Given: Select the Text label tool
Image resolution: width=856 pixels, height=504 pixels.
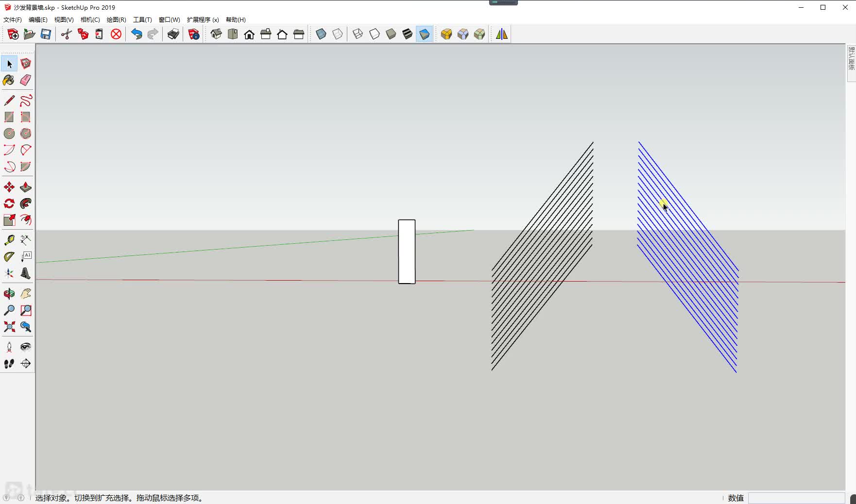Looking at the screenshot, I should [26, 257].
